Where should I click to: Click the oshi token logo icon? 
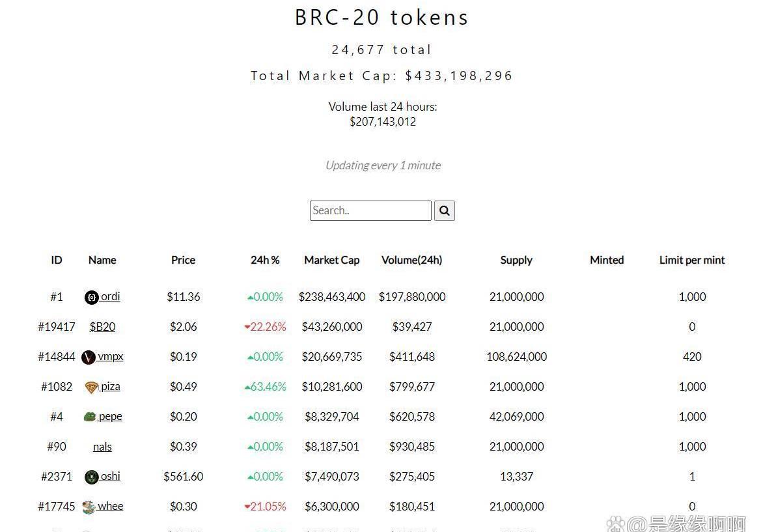[x=91, y=477]
